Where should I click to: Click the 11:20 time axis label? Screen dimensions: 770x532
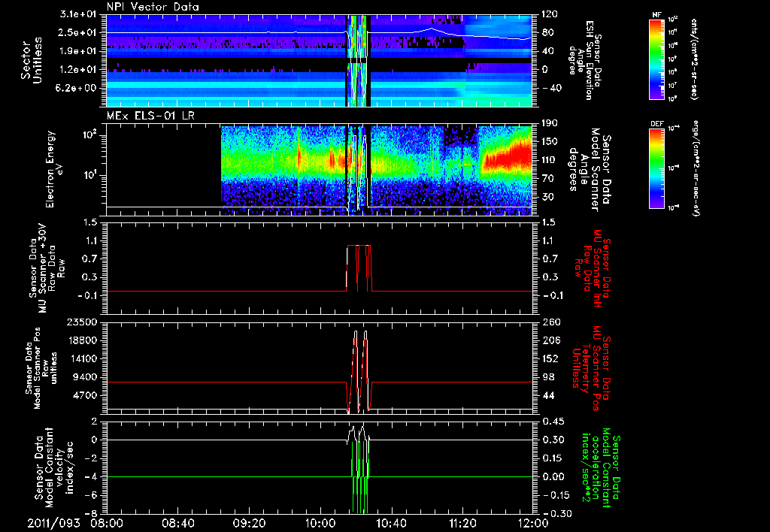(462, 523)
